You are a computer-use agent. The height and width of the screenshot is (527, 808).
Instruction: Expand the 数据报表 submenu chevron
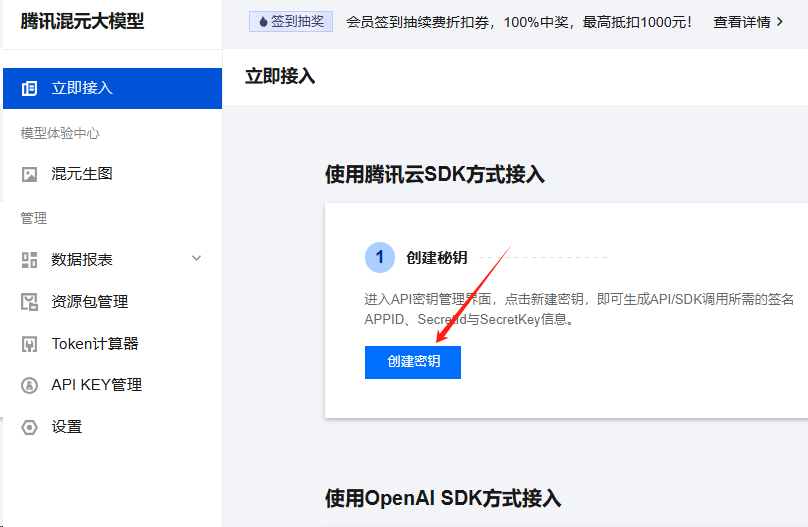coord(196,259)
